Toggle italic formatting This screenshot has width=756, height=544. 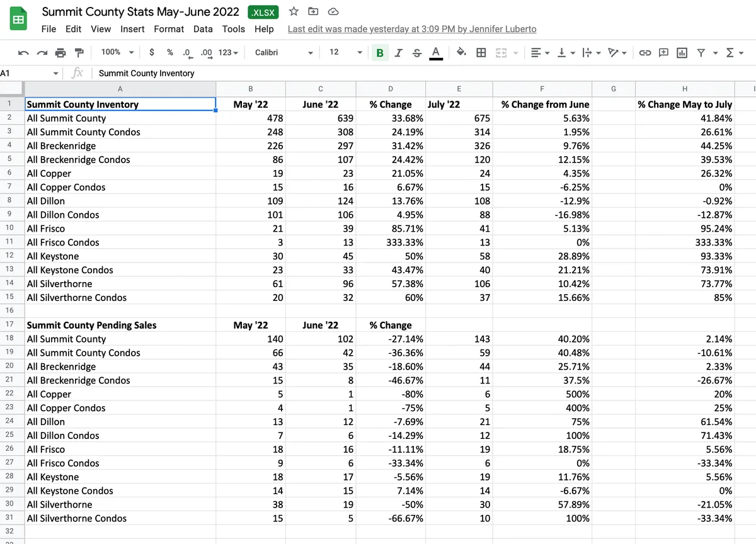pyautogui.click(x=398, y=53)
